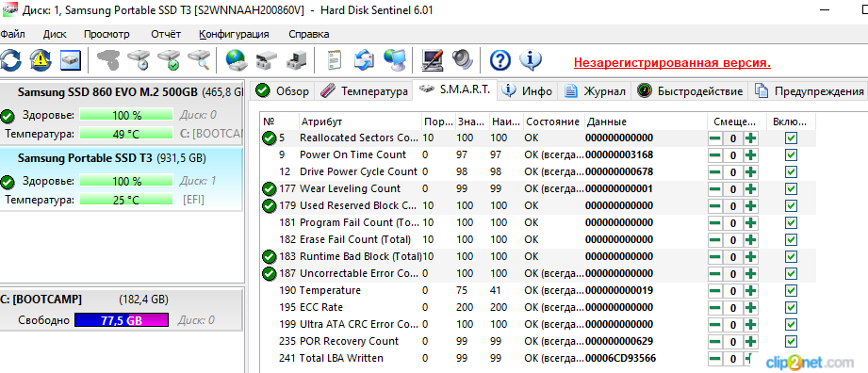Click the two-drive stack toolbar icon
The width and height of the screenshot is (868, 373).
click(x=267, y=59)
